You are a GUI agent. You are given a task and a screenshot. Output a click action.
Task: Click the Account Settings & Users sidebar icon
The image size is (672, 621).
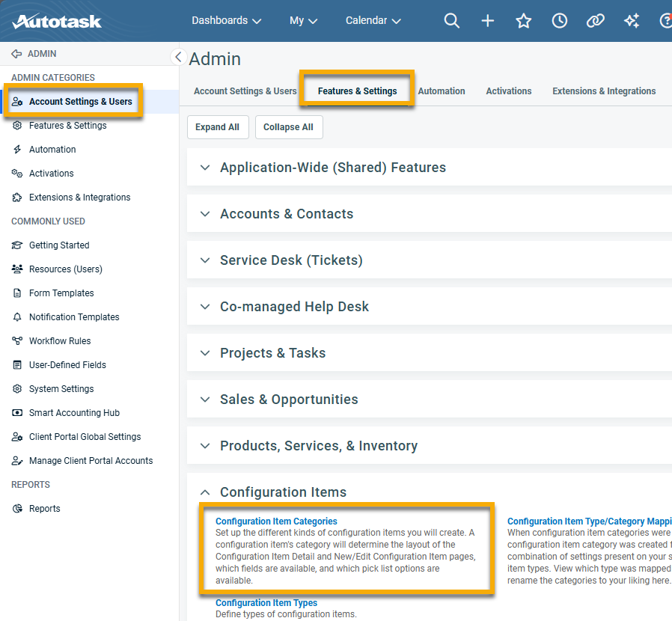[17, 102]
